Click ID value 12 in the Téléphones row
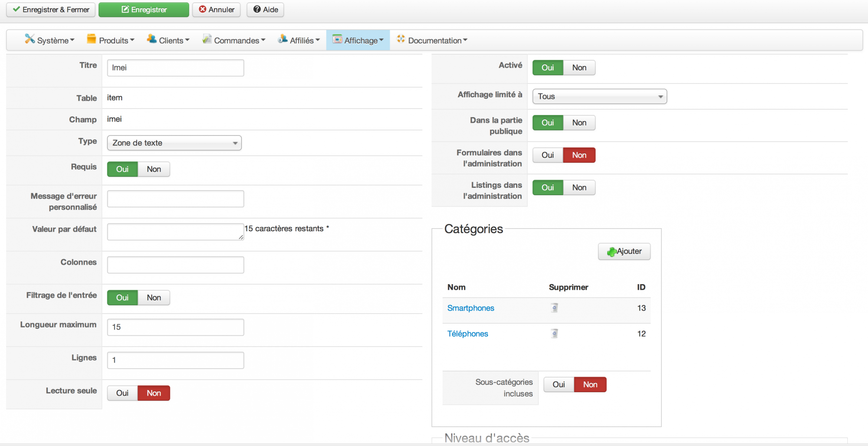 641,334
